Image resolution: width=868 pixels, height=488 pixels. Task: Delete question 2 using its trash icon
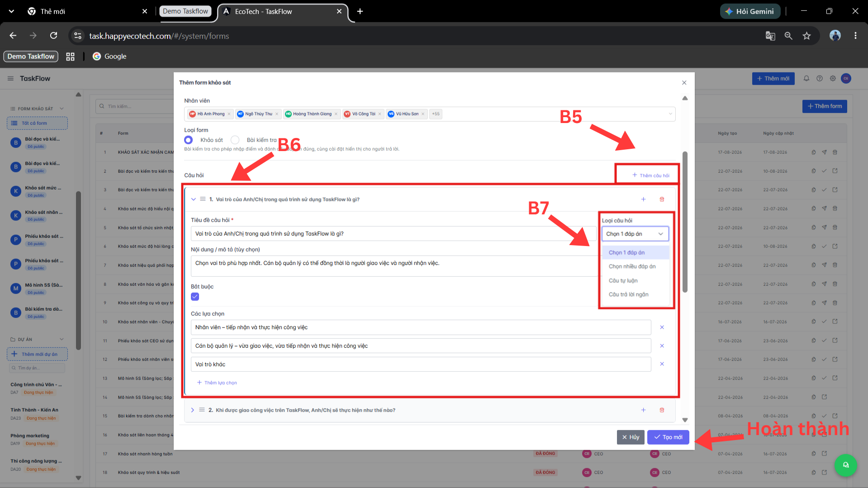coord(662,410)
